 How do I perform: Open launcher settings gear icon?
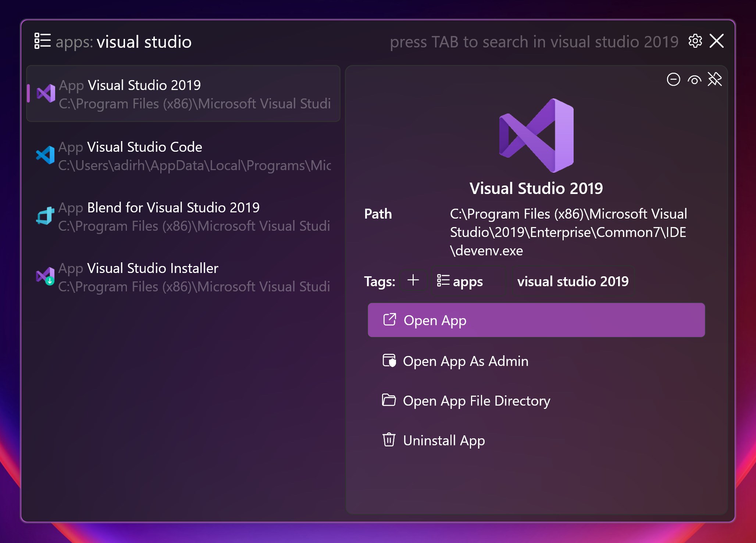tap(695, 41)
